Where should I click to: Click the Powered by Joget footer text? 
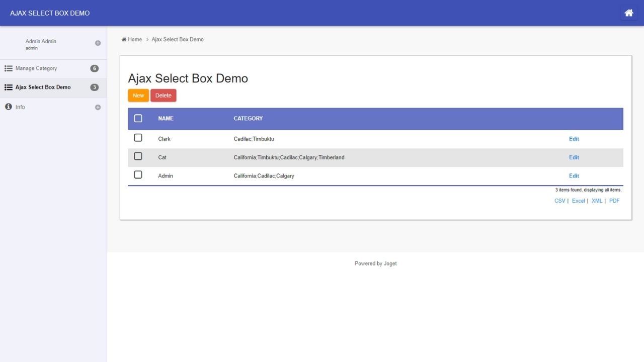[x=375, y=263]
